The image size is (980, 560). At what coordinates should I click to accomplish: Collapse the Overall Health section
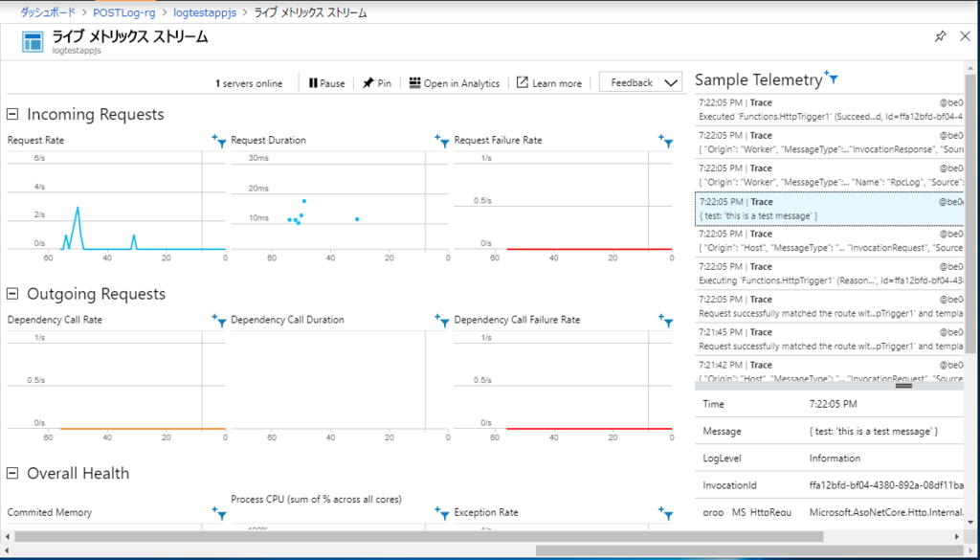point(12,473)
